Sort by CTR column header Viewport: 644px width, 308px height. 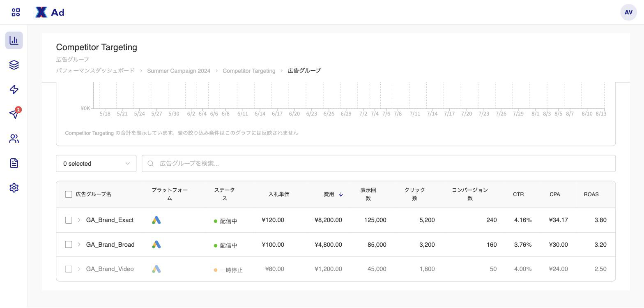coord(518,194)
